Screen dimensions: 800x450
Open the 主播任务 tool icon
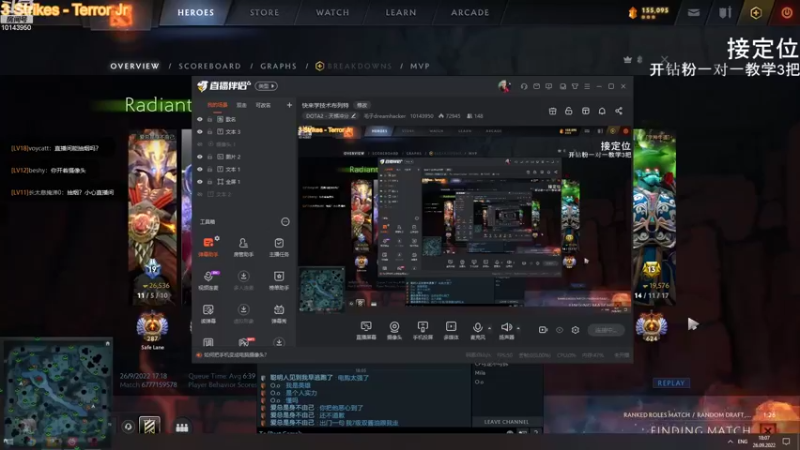click(279, 246)
